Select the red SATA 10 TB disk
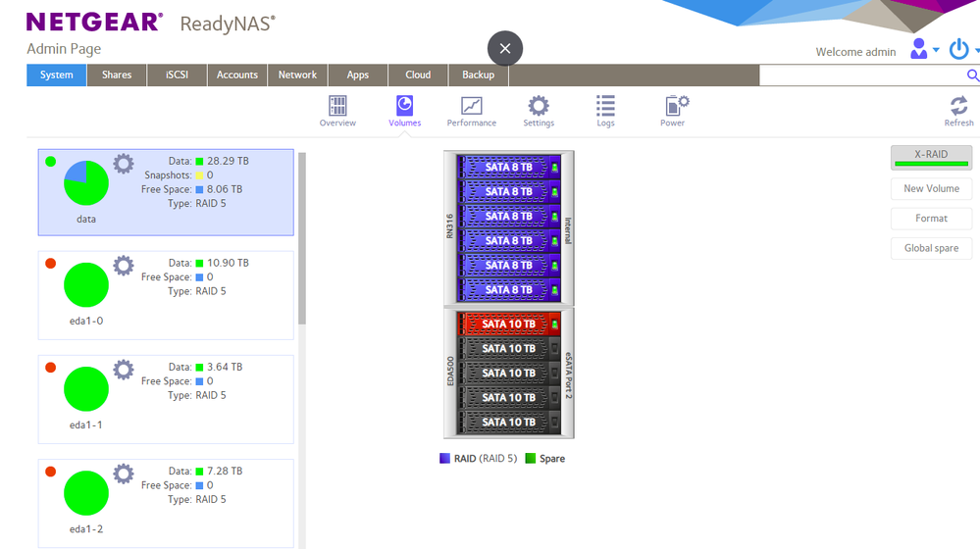This screenshot has width=980, height=549. (508, 324)
